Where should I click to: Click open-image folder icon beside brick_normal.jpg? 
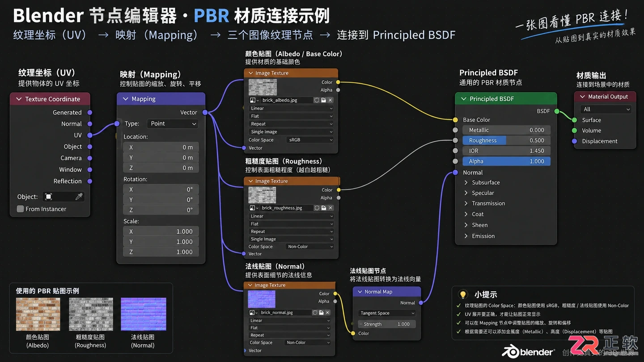point(321,312)
